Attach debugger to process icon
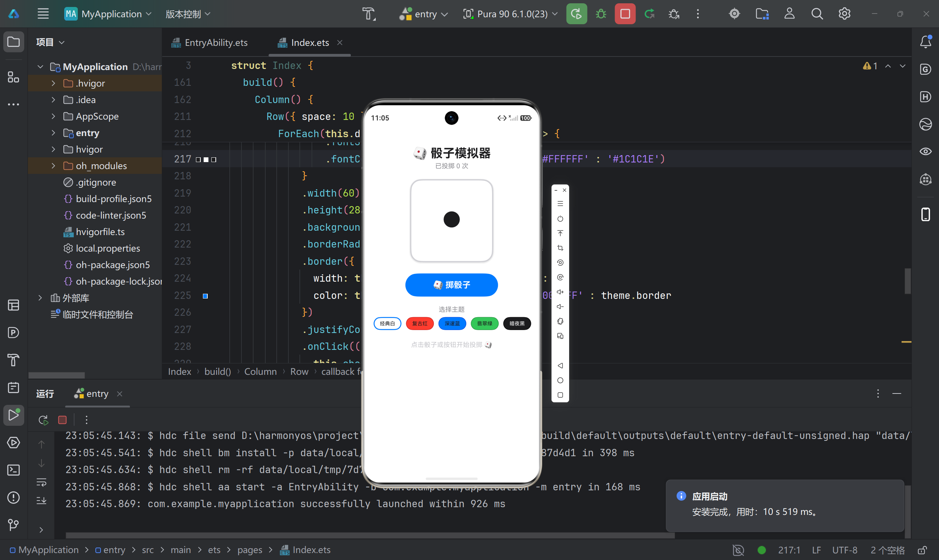The image size is (939, 560). (x=674, y=14)
